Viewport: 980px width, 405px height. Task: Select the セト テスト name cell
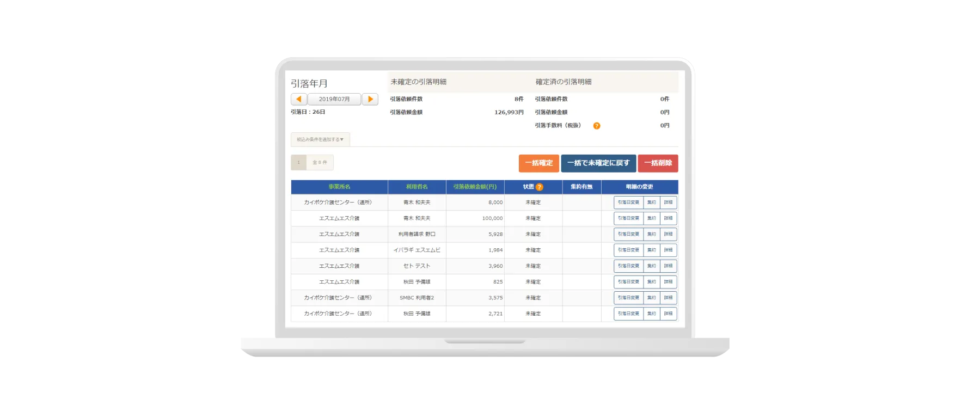click(x=416, y=266)
